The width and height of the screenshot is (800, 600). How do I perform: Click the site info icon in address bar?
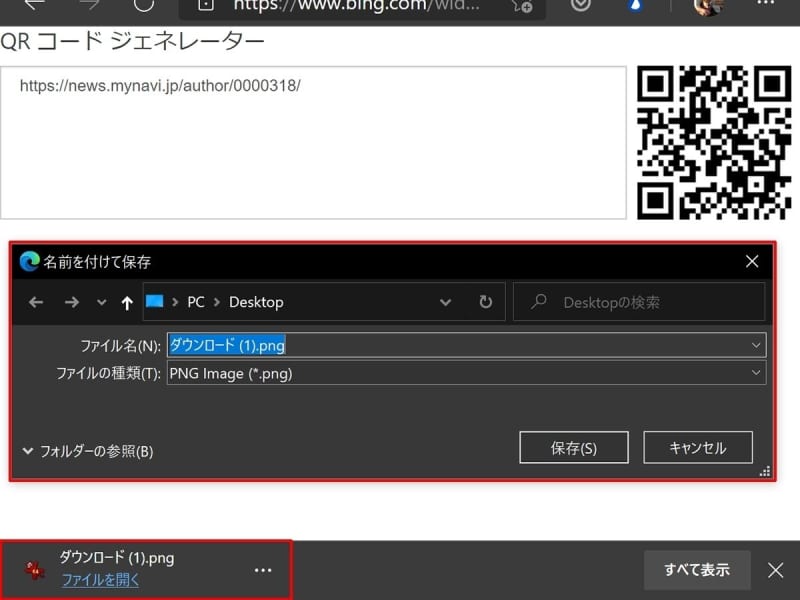coord(206,4)
